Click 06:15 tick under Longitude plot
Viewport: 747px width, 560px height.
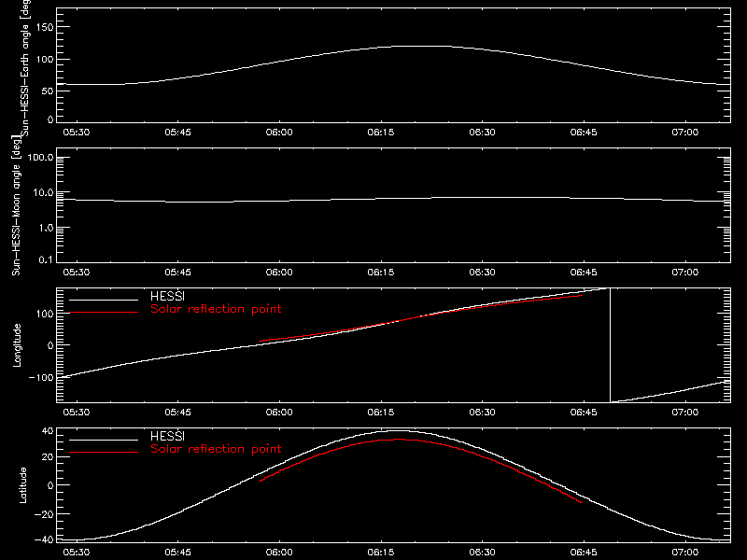click(x=381, y=413)
